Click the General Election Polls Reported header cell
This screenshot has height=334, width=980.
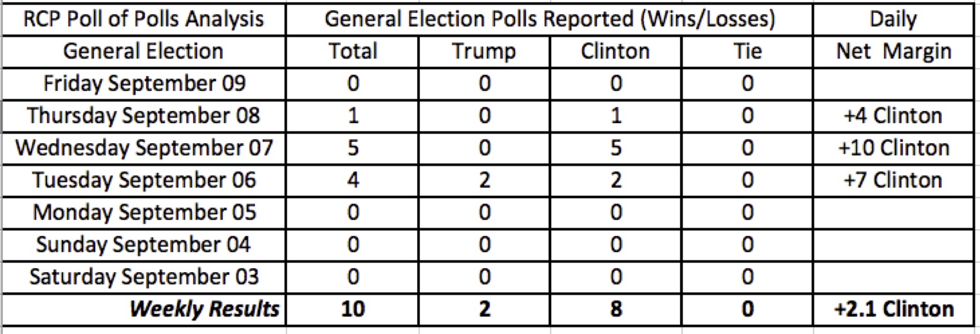coord(550,19)
